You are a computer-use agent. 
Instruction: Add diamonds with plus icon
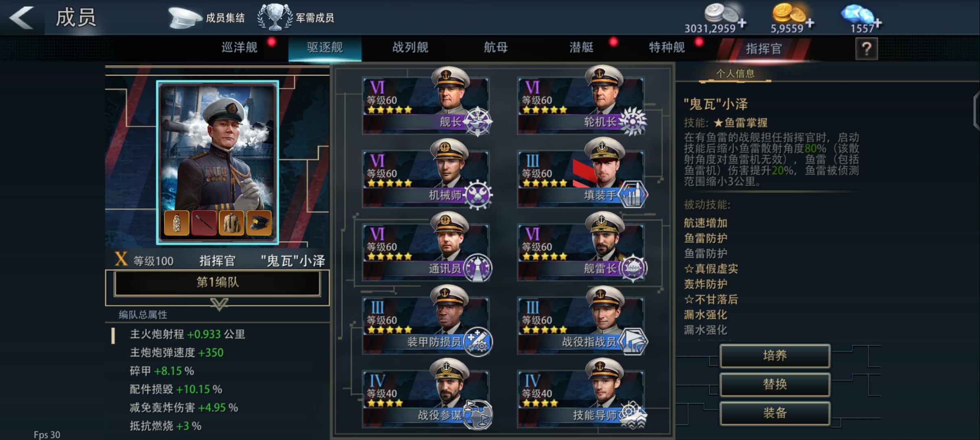[x=877, y=23]
